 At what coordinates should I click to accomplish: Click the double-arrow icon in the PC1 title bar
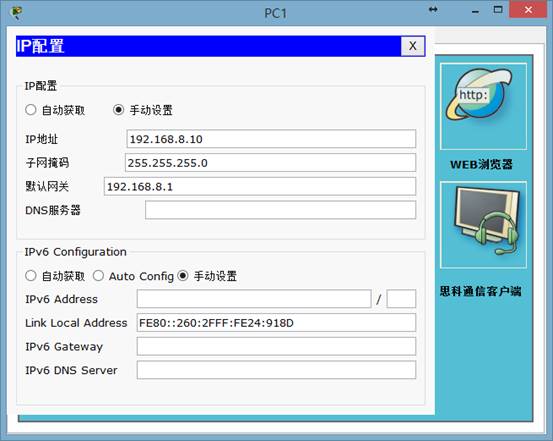tap(433, 10)
